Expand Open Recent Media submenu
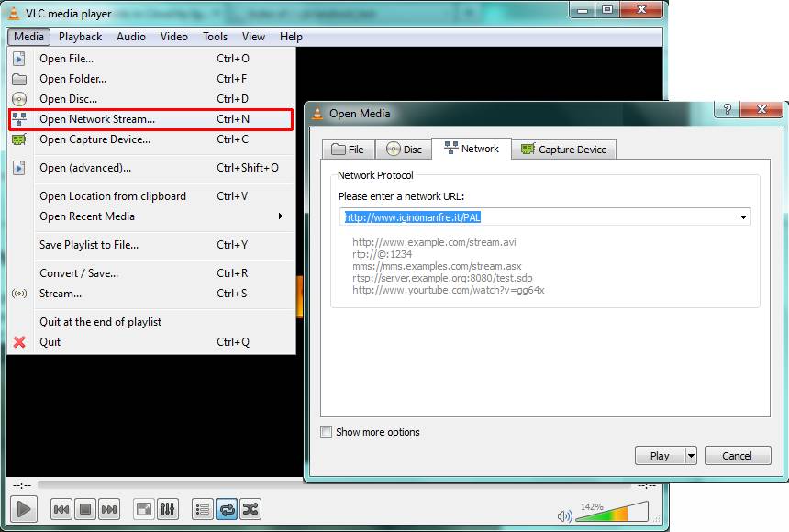This screenshot has height=532, width=789. 151,216
